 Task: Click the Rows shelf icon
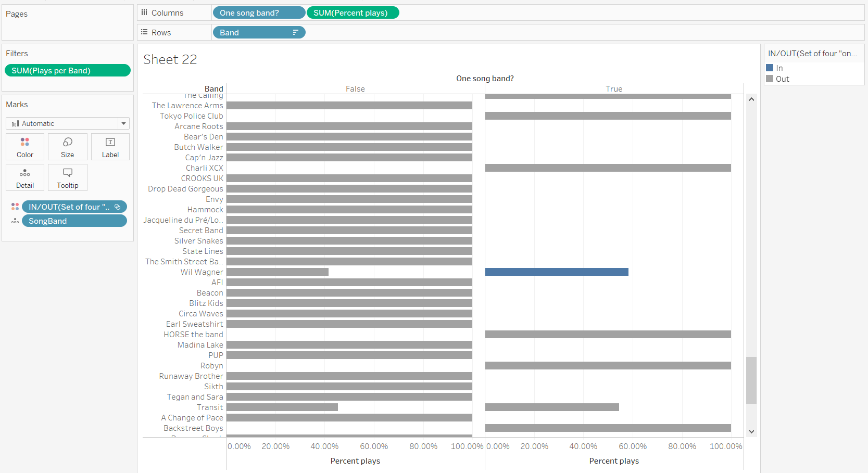click(x=144, y=32)
